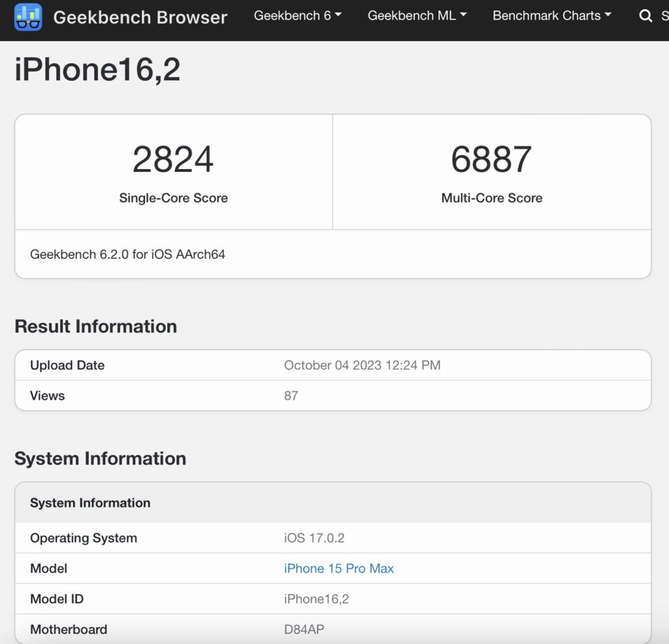This screenshot has width=669, height=644.
Task: Click the Views row label
Action: click(47, 395)
